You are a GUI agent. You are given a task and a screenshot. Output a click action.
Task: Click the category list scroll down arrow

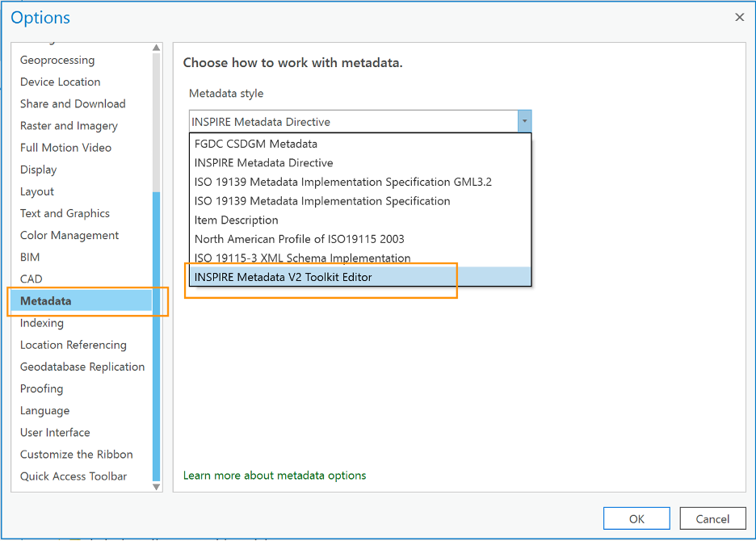(x=156, y=487)
